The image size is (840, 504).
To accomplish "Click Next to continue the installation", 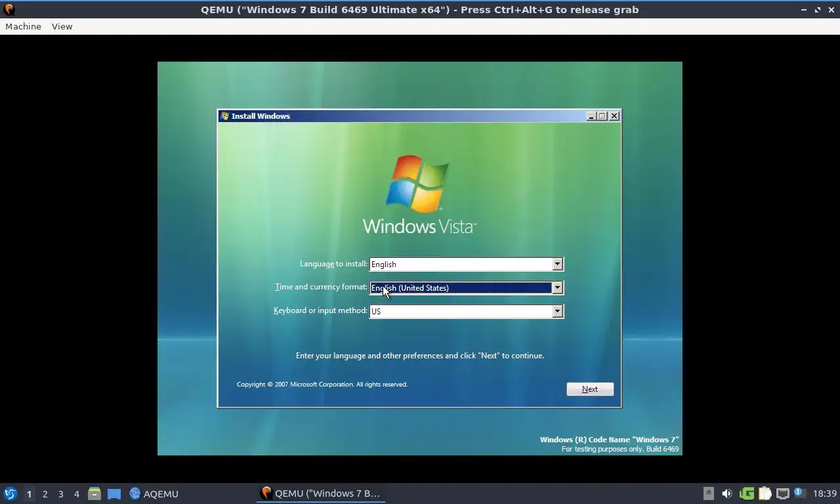I will (x=590, y=389).
